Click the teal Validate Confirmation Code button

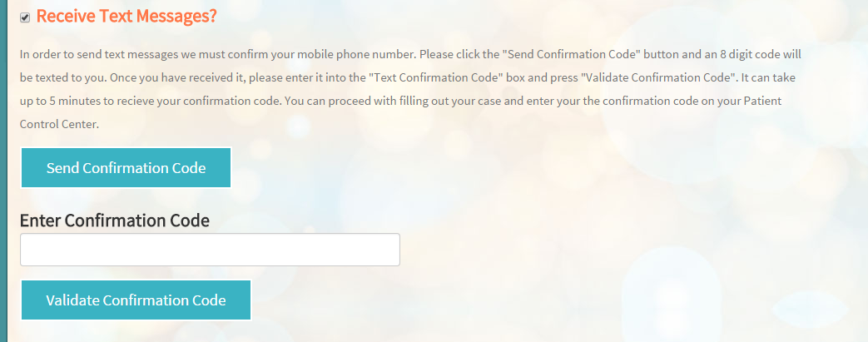(x=136, y=300)
